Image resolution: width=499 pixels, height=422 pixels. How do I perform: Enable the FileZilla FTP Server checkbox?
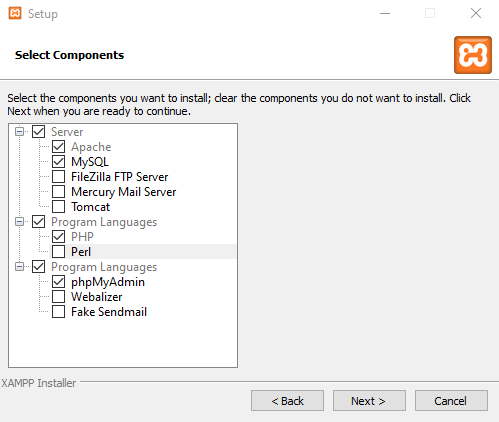click(59, 177)
